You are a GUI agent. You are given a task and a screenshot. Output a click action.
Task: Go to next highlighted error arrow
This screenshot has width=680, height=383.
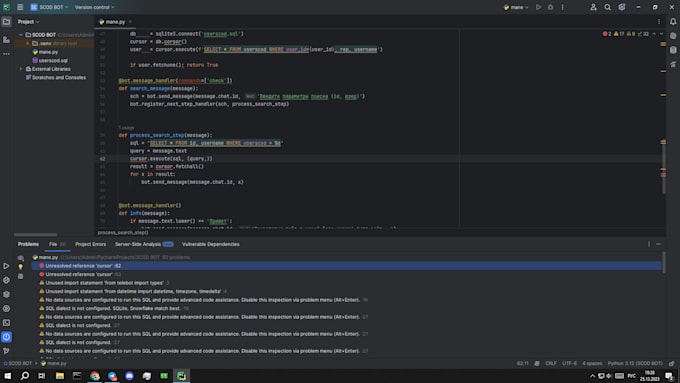tap(661, 34)
